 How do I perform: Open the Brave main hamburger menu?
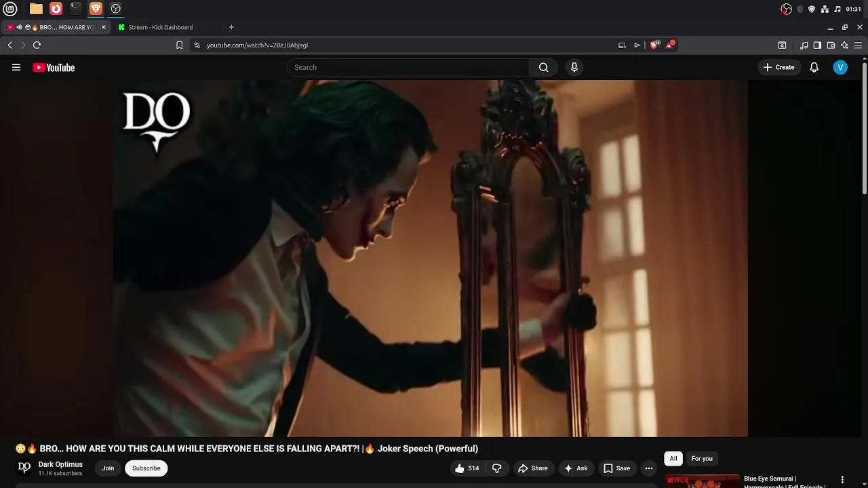[858, 45]
